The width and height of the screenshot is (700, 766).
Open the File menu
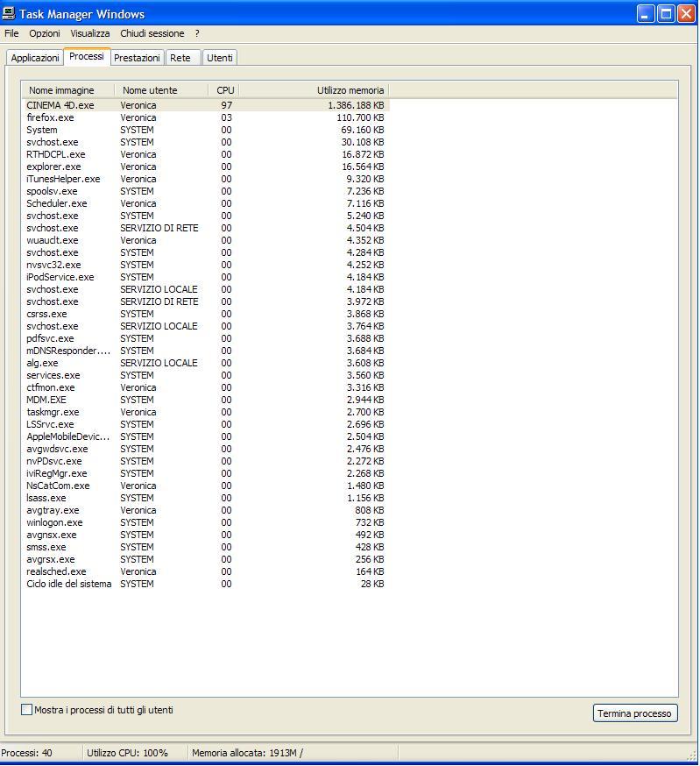[11, 33]
